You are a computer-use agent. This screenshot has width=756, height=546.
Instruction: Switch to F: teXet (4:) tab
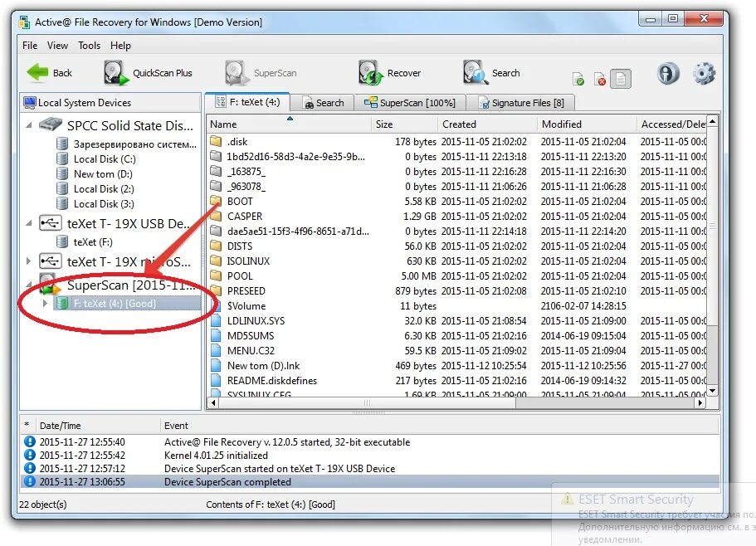247,102
